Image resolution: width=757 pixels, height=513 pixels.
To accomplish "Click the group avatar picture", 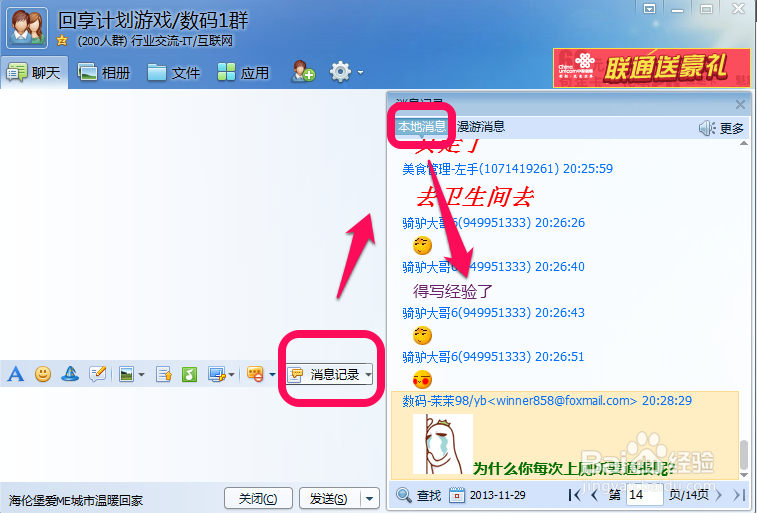I will coord(27,28).
